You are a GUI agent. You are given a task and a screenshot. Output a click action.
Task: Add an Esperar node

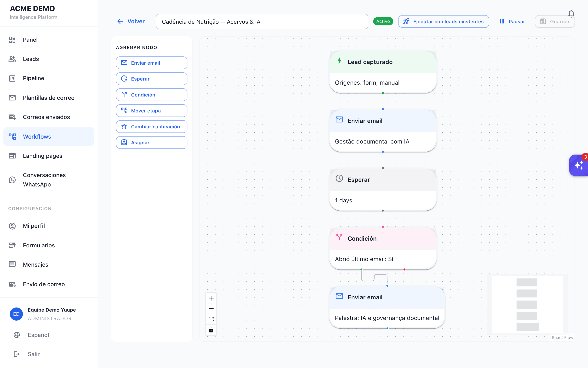[x=152, y=79]
